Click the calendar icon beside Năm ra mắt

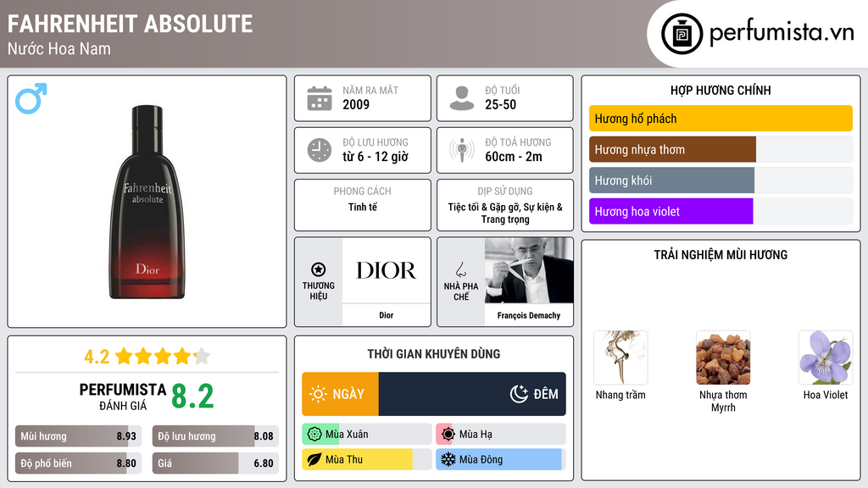[320, 98]
